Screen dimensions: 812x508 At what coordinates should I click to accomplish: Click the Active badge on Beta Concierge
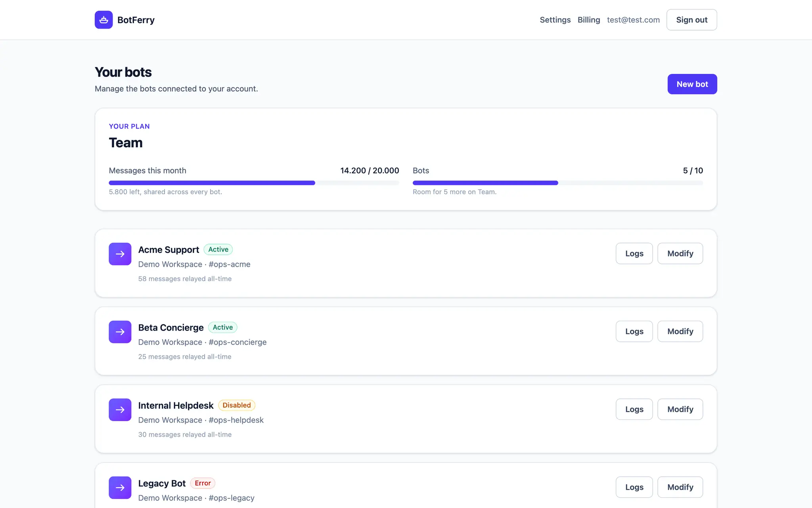tap(222, 327)
